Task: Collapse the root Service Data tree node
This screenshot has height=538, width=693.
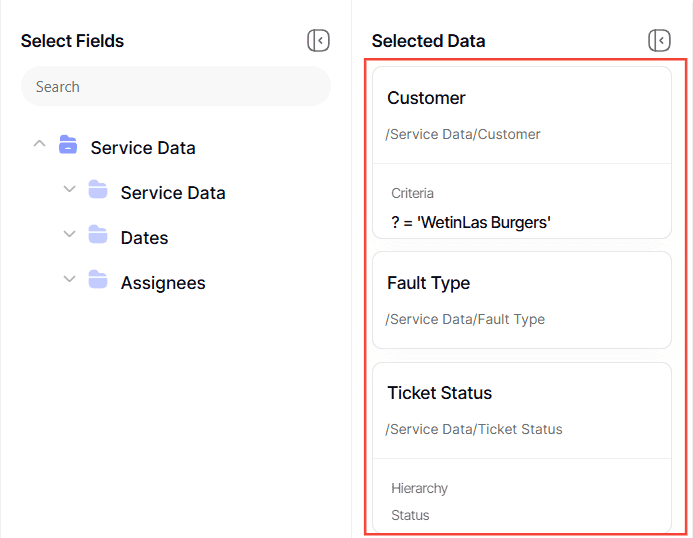Action: click(x=39, y=144)
